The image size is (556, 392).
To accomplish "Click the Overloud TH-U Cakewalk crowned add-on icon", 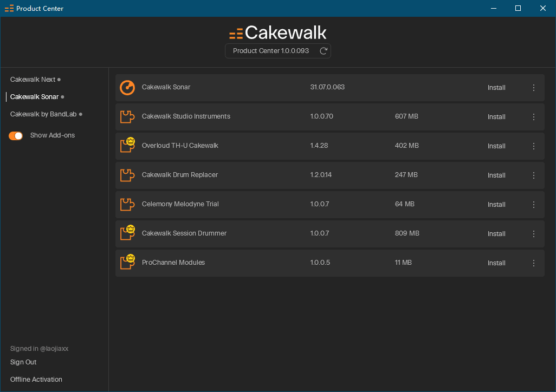I will (127, 145).
